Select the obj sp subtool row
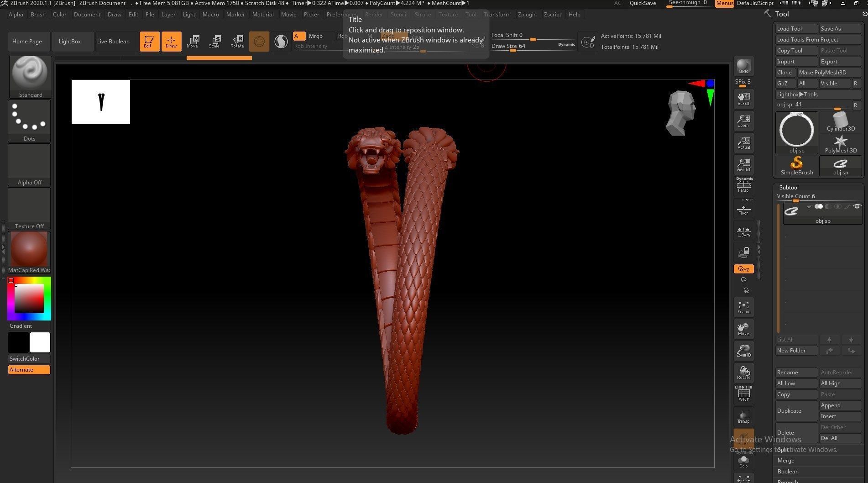 pos(822,214)
